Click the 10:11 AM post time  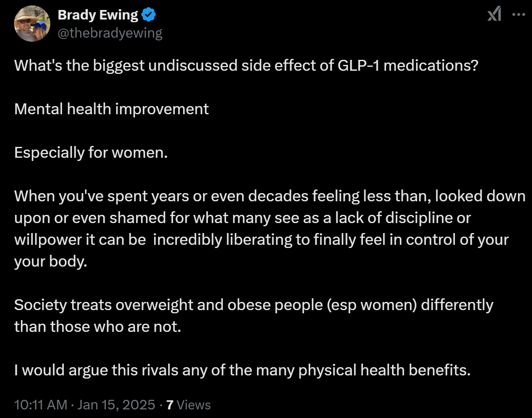coord(41,404)
